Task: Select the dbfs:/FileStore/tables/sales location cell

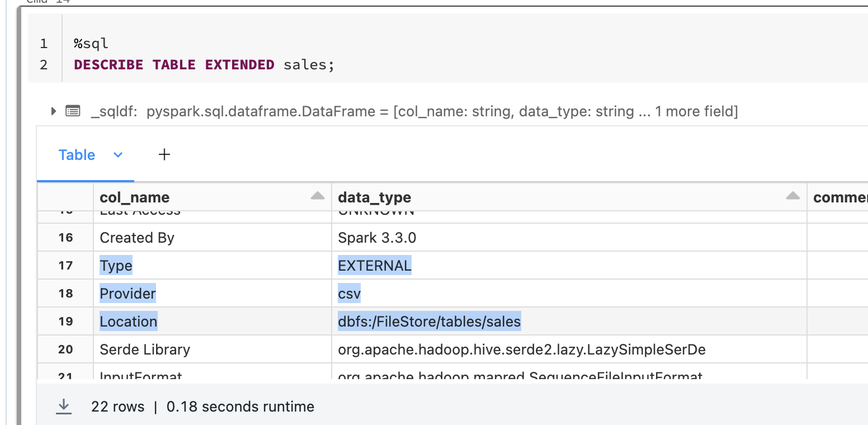Action: (x=429, y=322)
